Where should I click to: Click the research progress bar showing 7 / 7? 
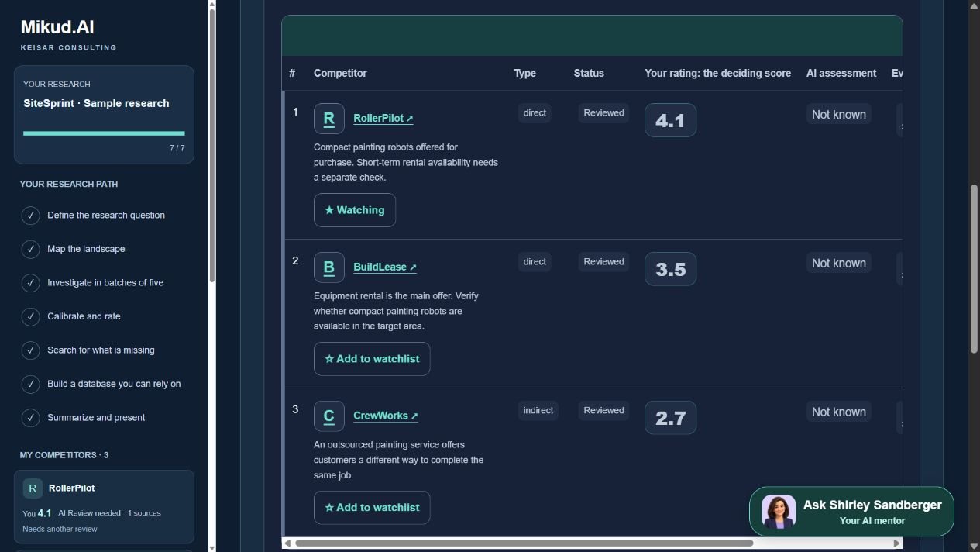pyautogui.click(x=104, y=133)
